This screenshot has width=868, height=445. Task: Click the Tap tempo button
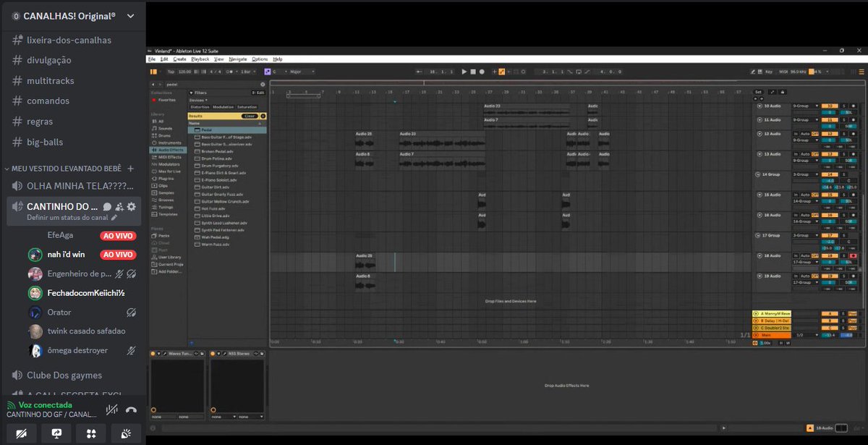[171, 72]
